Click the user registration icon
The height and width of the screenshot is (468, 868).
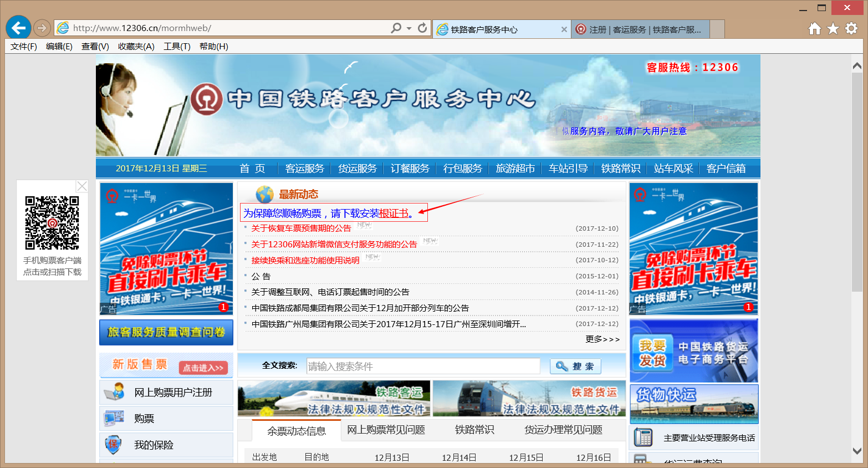pos(115,392)
